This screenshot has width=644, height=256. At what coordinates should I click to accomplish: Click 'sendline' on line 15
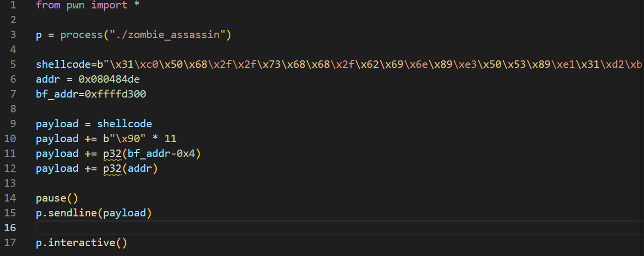coord(72,213)
